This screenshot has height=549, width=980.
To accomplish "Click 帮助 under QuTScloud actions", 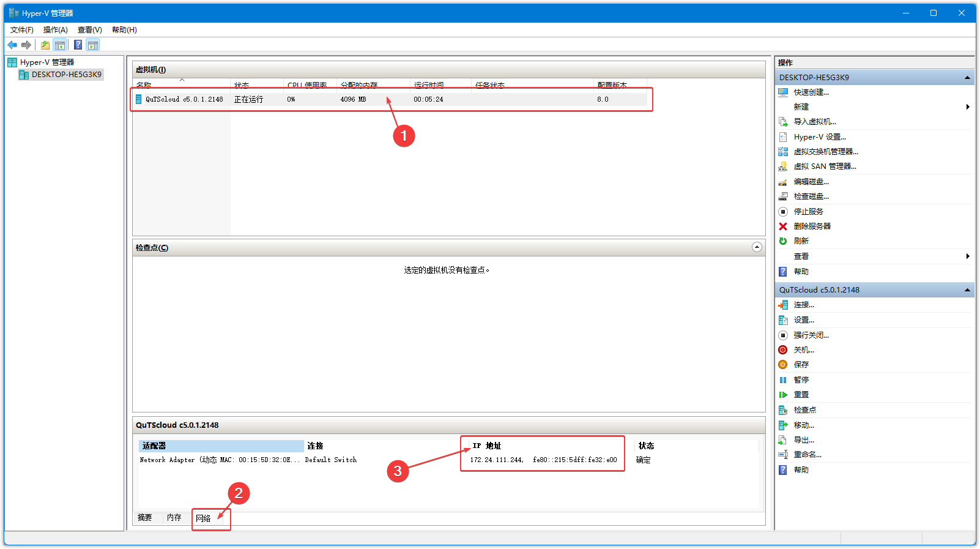I will [801, 470].
